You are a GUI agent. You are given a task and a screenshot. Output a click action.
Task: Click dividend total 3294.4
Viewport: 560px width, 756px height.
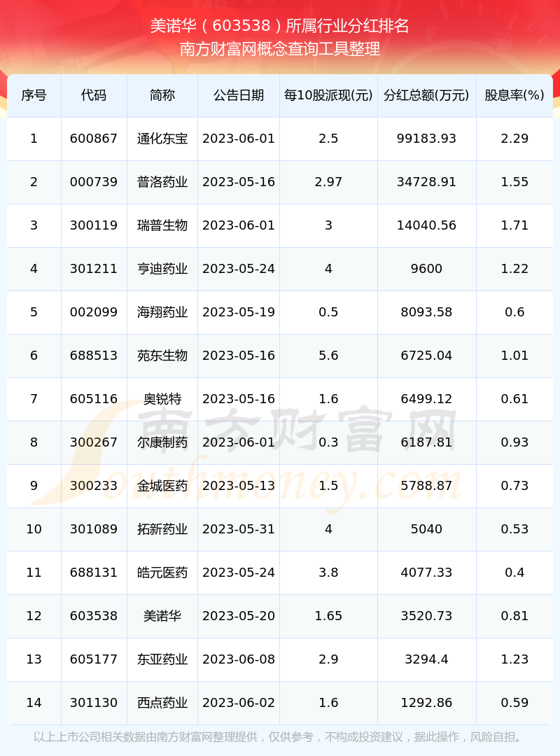click(x=426, y=659)
